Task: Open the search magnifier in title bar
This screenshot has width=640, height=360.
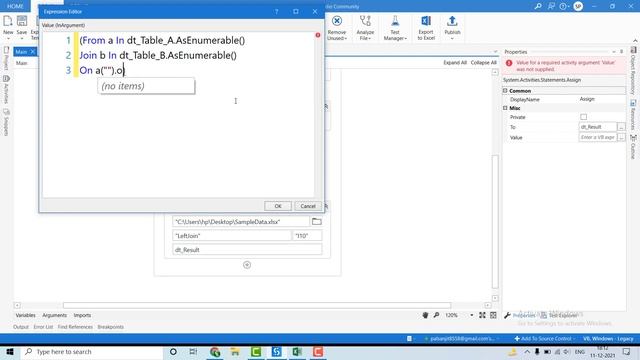Action: click(x=538, y=6)
